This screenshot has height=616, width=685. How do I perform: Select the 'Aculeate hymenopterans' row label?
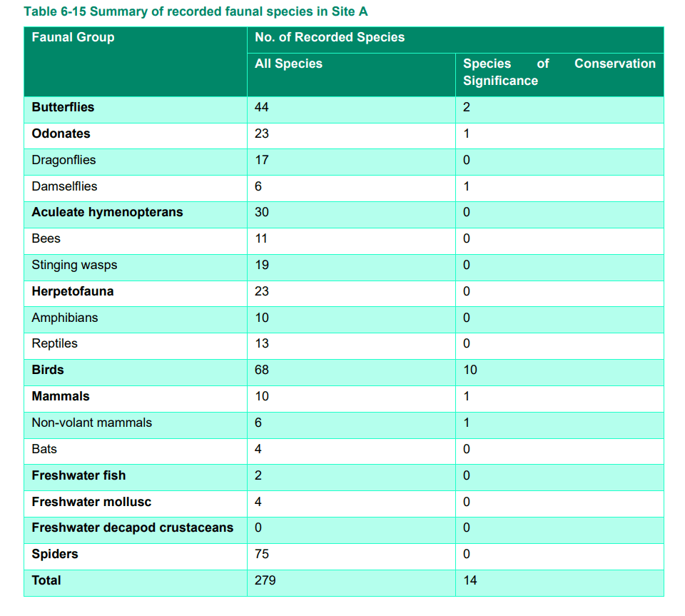click(108, 212)
